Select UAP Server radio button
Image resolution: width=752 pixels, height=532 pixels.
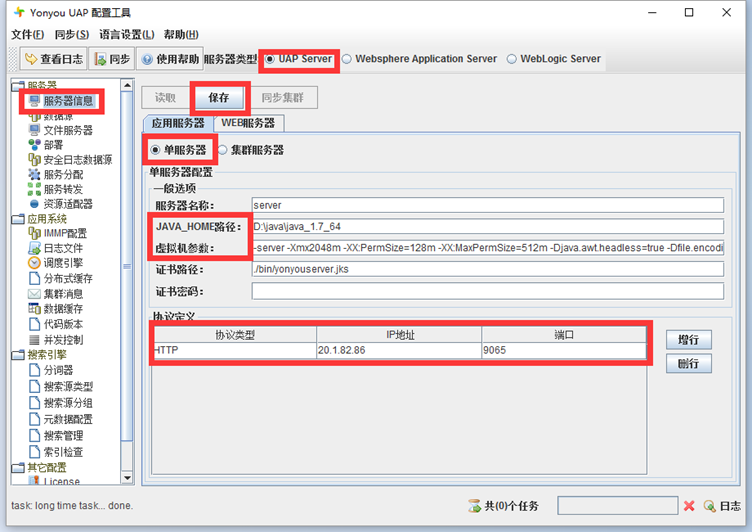click(270, 59)
